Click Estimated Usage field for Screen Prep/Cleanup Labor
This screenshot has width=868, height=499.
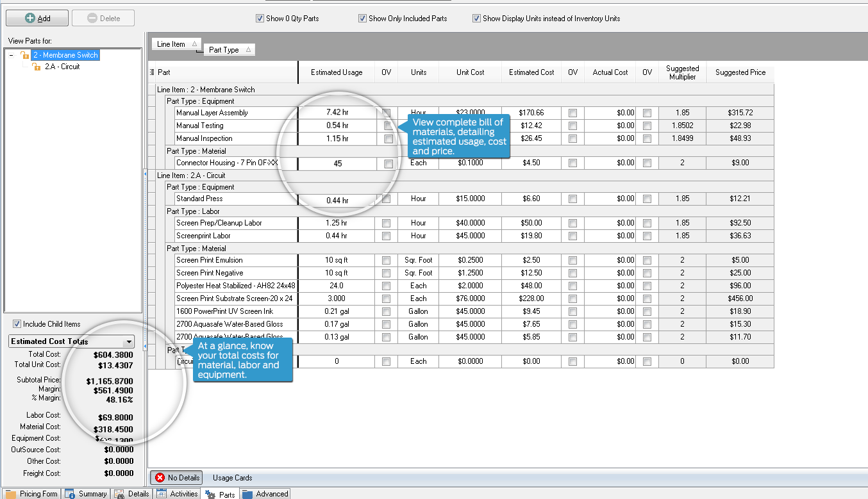[337, 223]
